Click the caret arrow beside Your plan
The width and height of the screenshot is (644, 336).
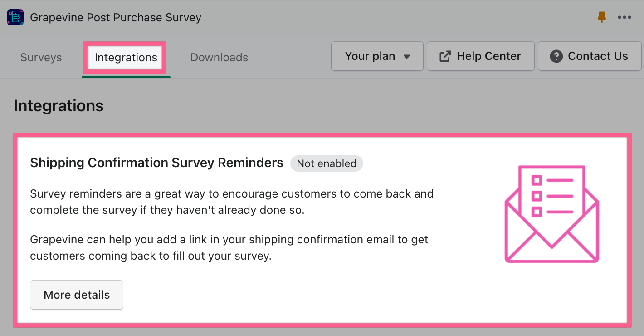pyautogui.click(x=407, y=57)
